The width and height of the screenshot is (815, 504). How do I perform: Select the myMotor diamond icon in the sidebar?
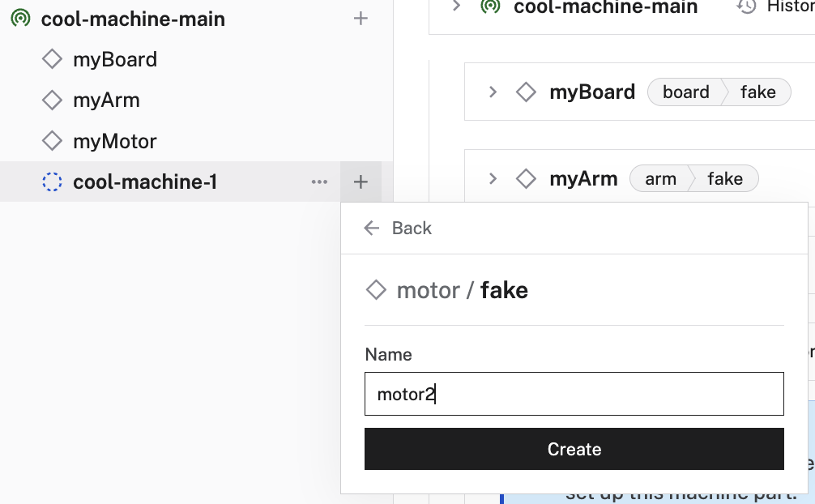[50, 140]
